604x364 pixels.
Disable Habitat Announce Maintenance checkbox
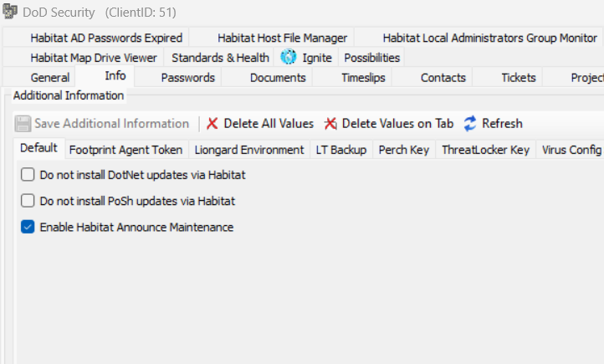[x=28, y=227]
